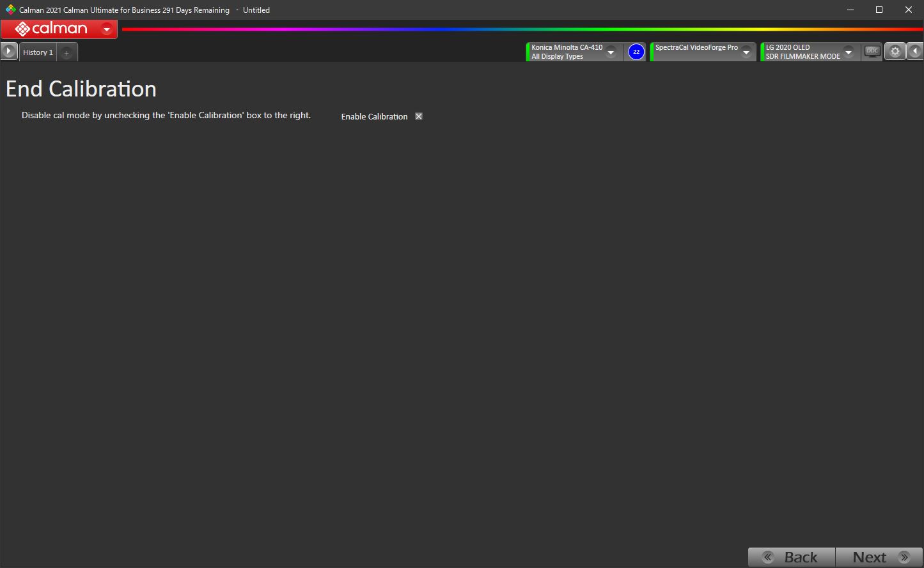This screenshot has width=924, height=568.
Task: Add a new history tab with plus
Action: (67, 52)
